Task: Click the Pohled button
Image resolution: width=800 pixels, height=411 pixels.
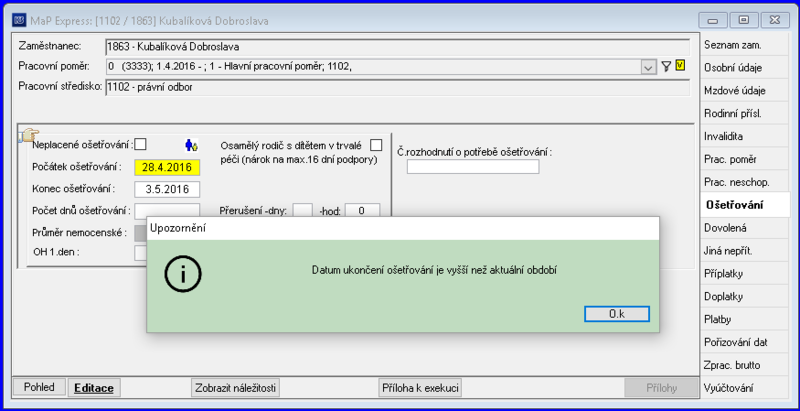Action: click(x=39, y=387)
